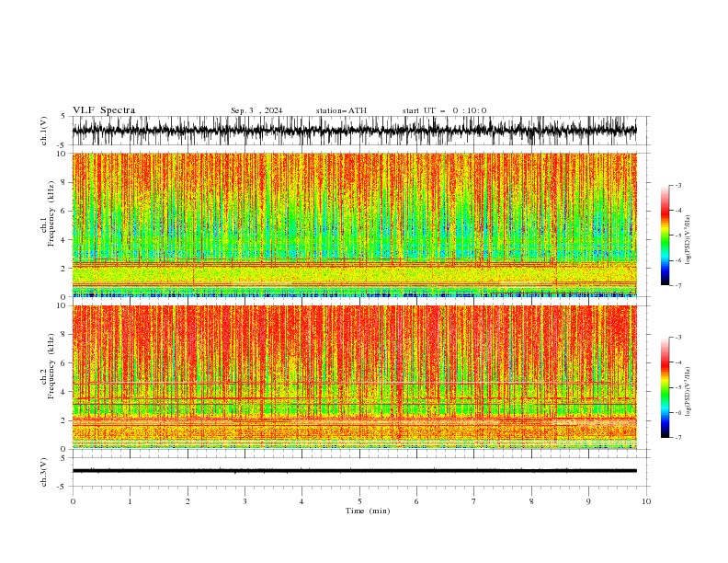Screen dimensions: 728x563
Task: Click the time axis tick label "6"
Action: 416,501
